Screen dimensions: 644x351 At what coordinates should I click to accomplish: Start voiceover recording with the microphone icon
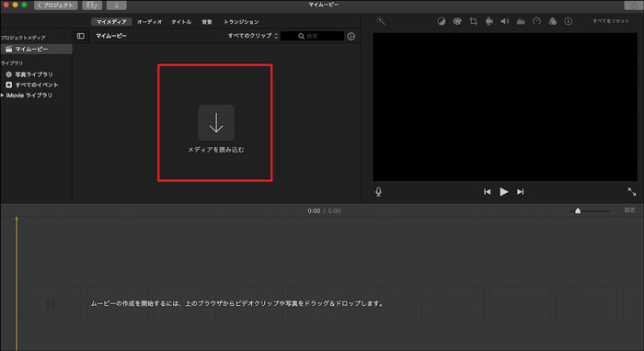[378, 191]
